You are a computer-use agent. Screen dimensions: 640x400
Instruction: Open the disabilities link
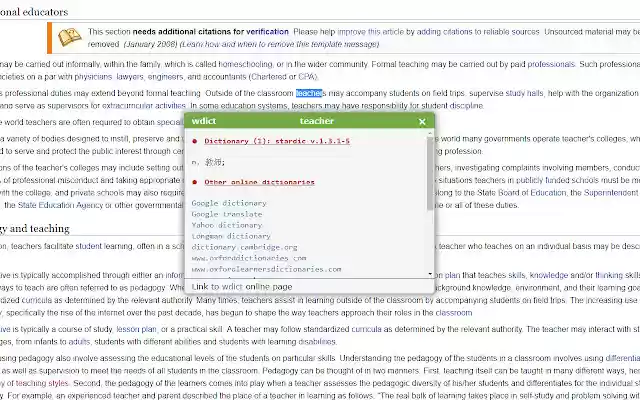tap(317, 342)
